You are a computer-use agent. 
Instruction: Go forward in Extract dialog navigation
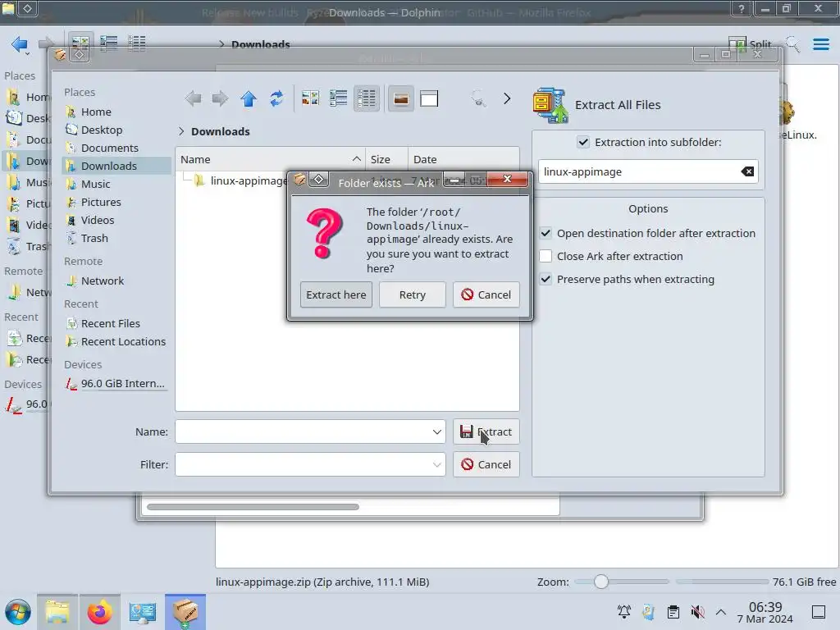[x=220, y=98]
